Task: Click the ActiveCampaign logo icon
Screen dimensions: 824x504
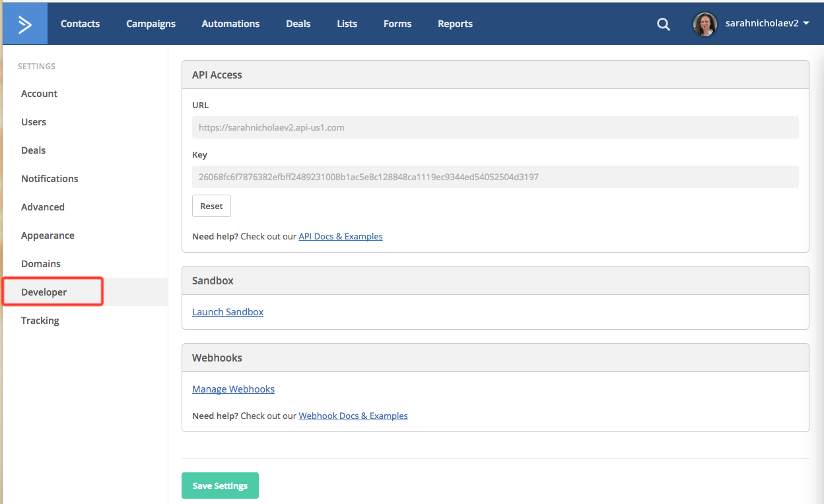Action: [25, 24]
